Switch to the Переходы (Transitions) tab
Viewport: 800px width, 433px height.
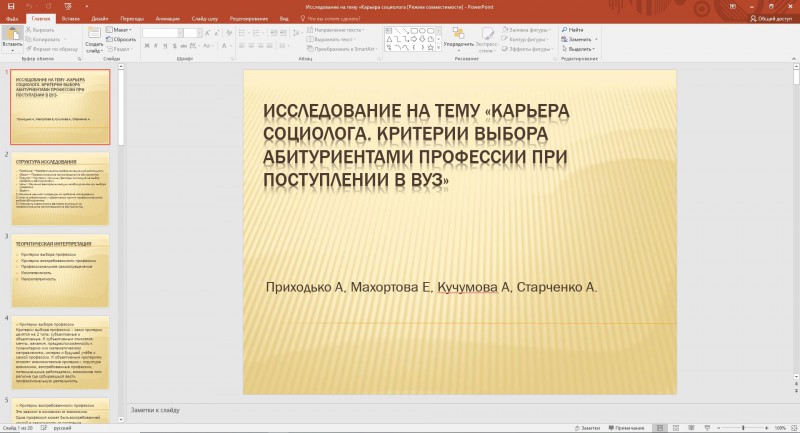tap(132, 18)
